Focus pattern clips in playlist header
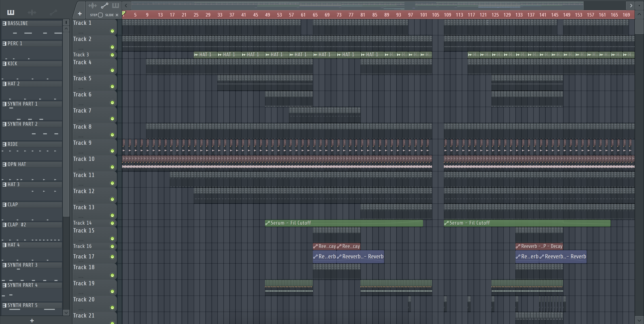Screen dimensions: 644x324 point(116,6)
